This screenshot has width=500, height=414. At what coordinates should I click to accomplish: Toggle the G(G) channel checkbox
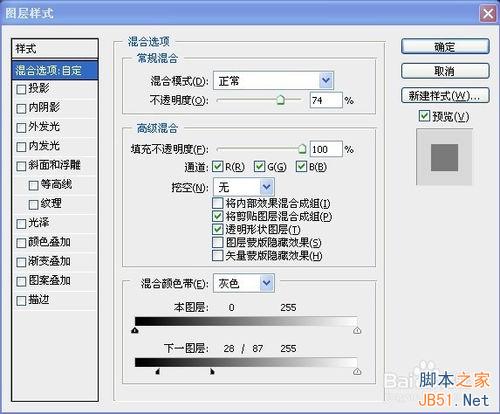click(x=259, y=167)
